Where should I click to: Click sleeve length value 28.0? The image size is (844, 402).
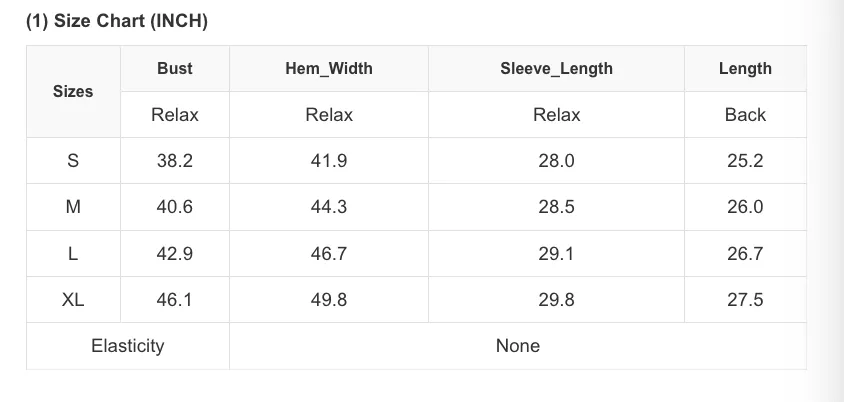557,160
